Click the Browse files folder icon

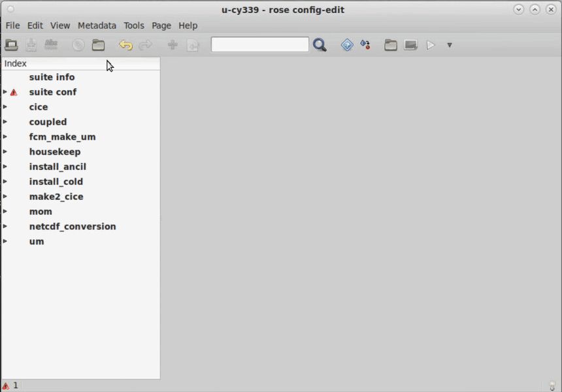pyautogui.click(x=98, y=45)
